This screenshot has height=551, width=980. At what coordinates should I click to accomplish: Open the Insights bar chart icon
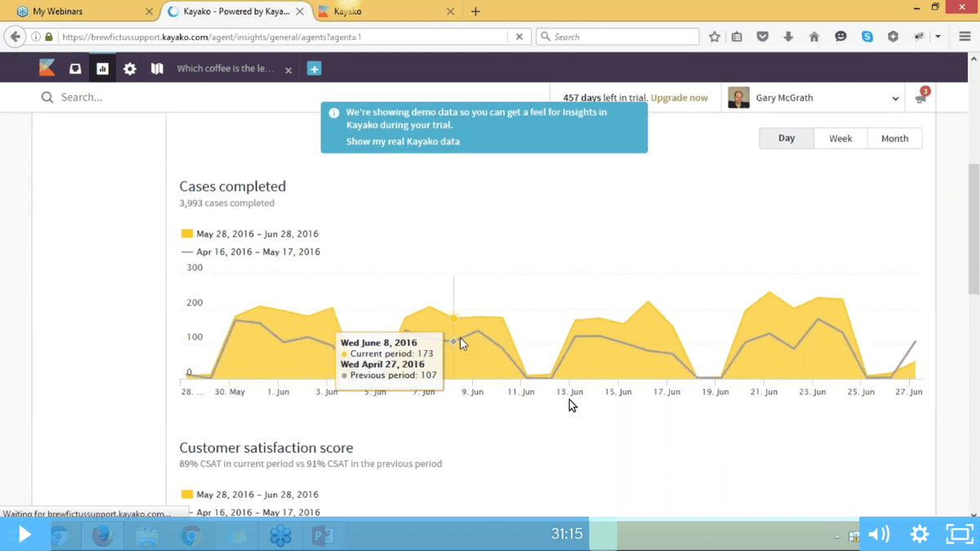[102, 69]
